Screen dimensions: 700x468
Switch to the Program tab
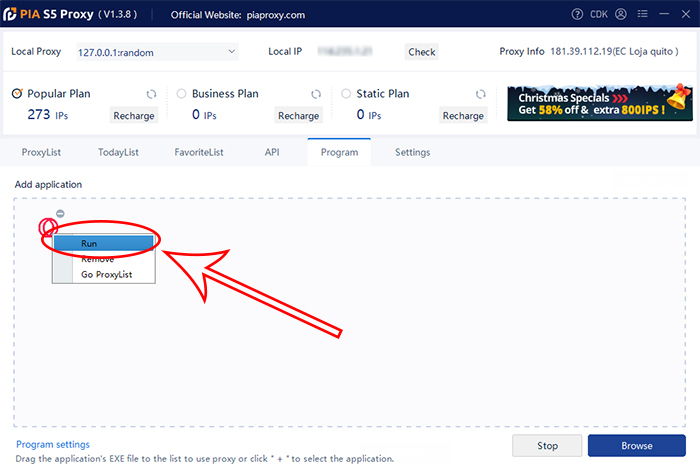pyautogui.click(x=339, y=152)
